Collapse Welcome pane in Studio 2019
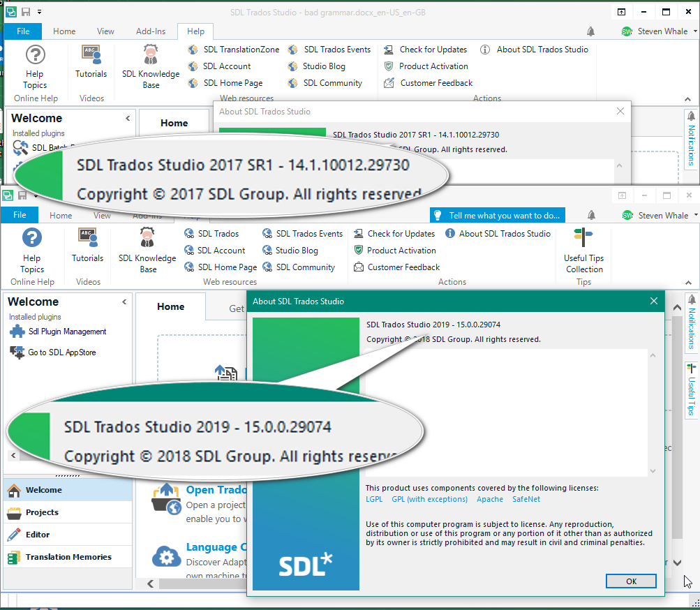This screenshot has height=610, width=700. coord(124,302)
